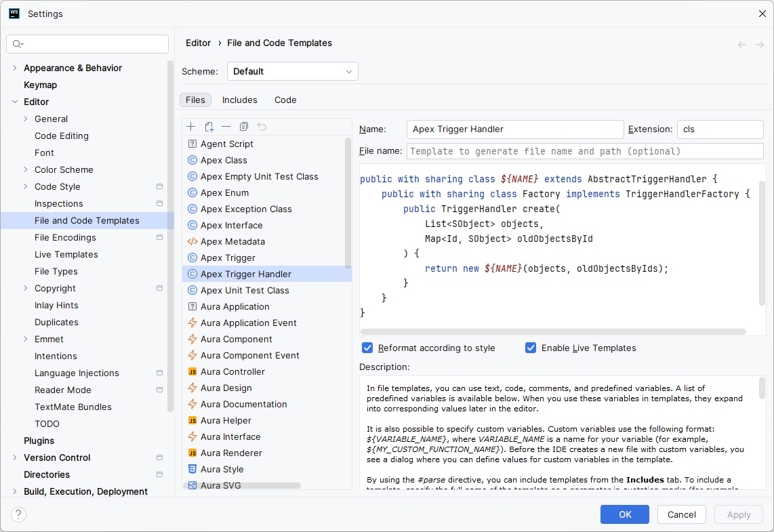
Task: Click the Apex Class template icon
Action: [x=192, y=160]
